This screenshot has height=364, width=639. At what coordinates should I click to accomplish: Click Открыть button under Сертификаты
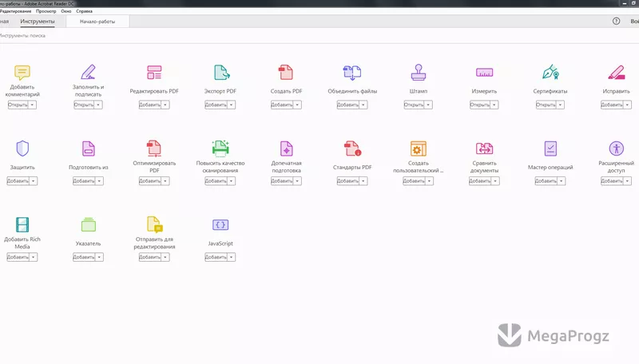(546, 105)
